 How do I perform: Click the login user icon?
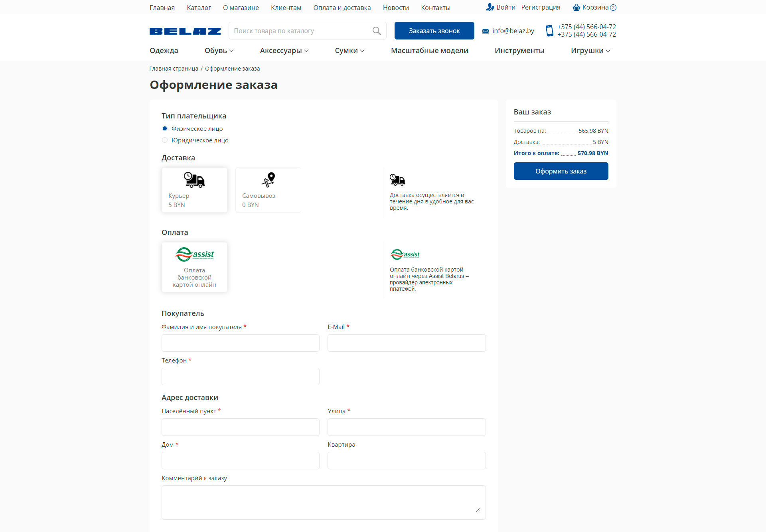tap(490, 8)
